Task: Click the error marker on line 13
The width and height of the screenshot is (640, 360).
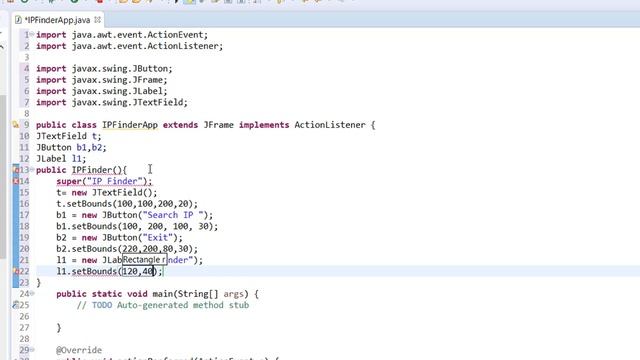Action: 16,170
